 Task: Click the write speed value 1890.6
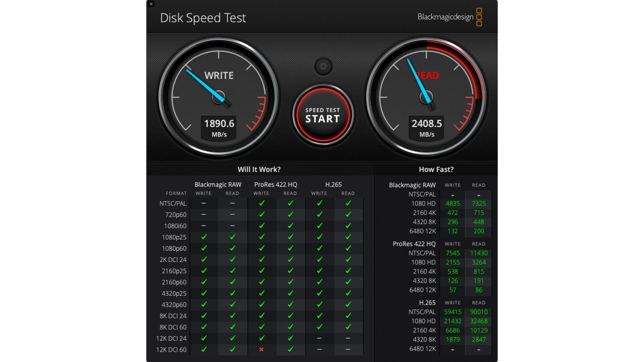coord(219,123)
